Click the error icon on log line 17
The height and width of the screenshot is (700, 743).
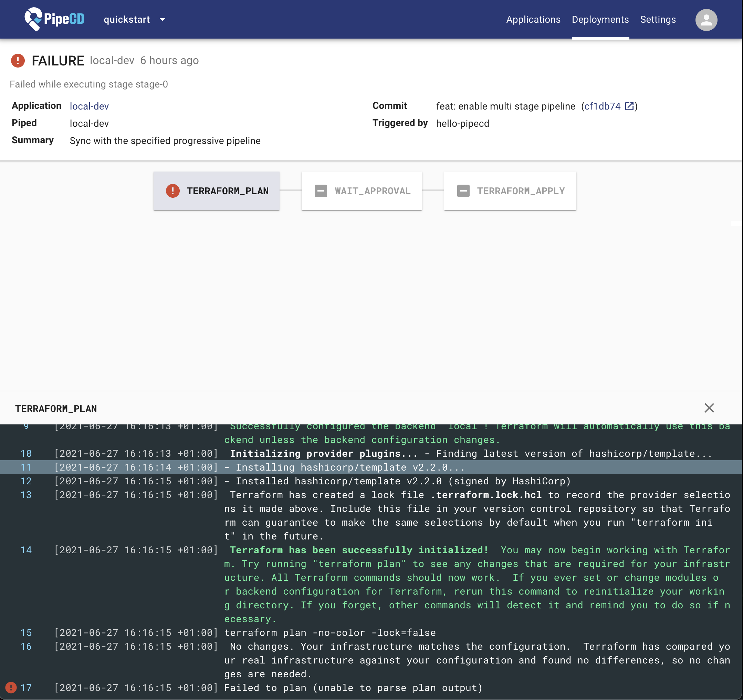11,687
